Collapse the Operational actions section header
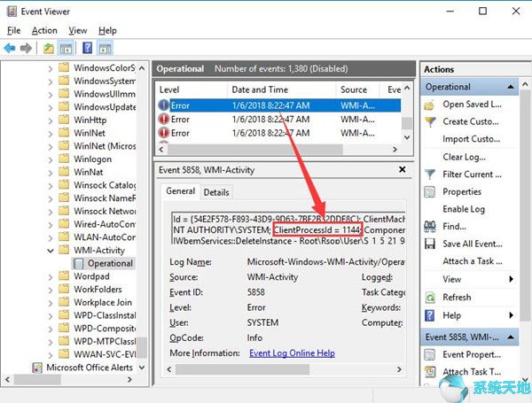 click(x=511, y=87)
